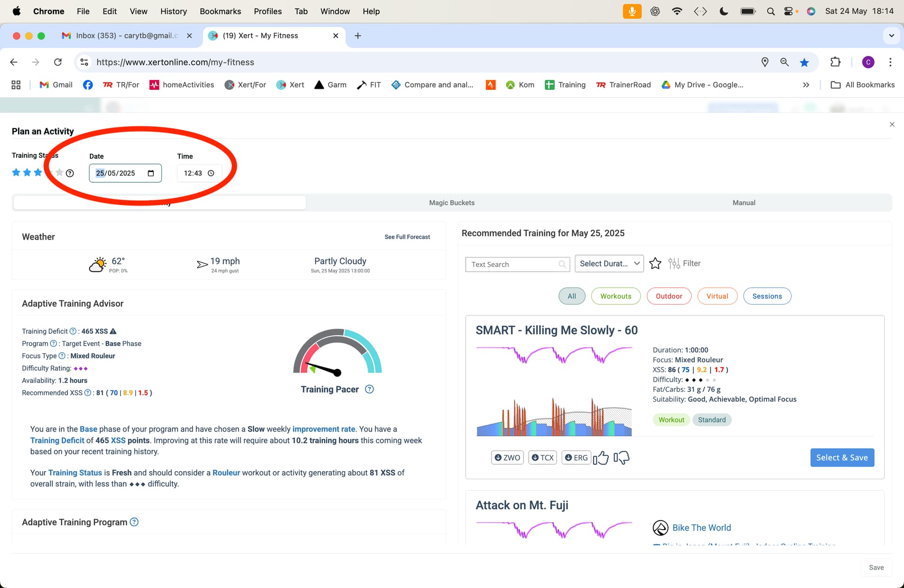Image resolution: width=904 pixels, height=588 pixels.
Task: Toggle favorites star filter
Action: pyautogui.click(x=655, y=264)
